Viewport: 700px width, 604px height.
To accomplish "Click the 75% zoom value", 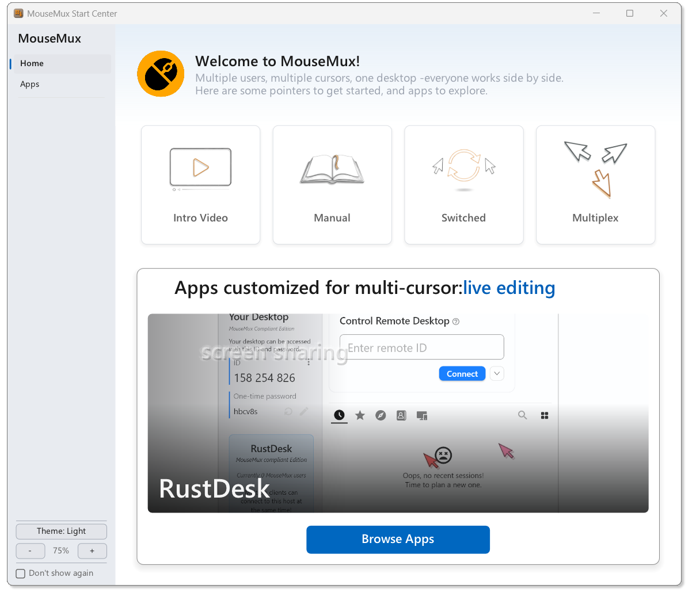I will click(61, 551).
